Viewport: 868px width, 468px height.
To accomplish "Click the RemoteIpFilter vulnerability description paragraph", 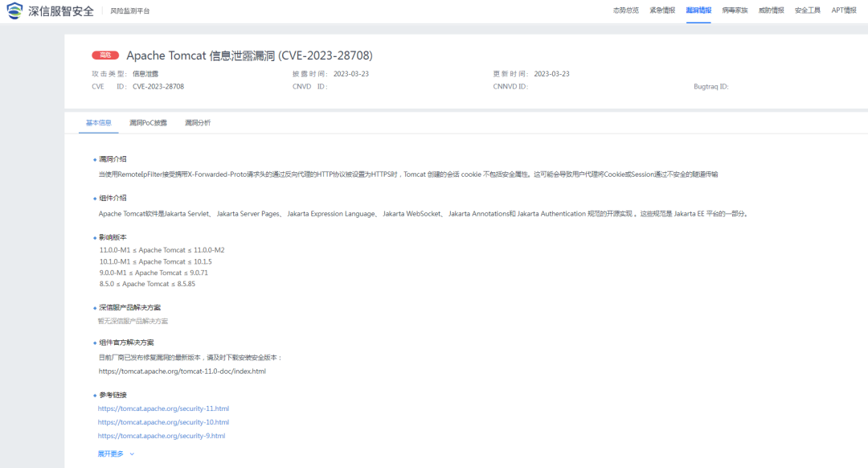I will pyautogui.click(x=408, y=174).
